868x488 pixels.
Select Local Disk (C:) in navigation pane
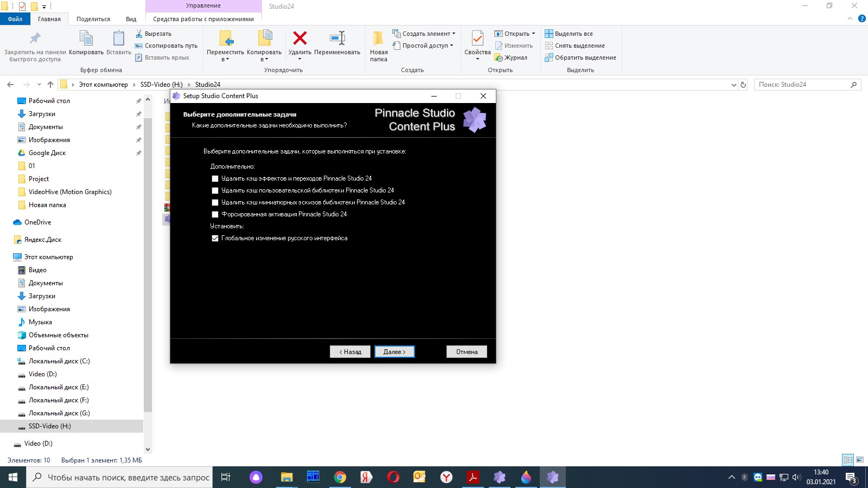click(x=59, y=361)
